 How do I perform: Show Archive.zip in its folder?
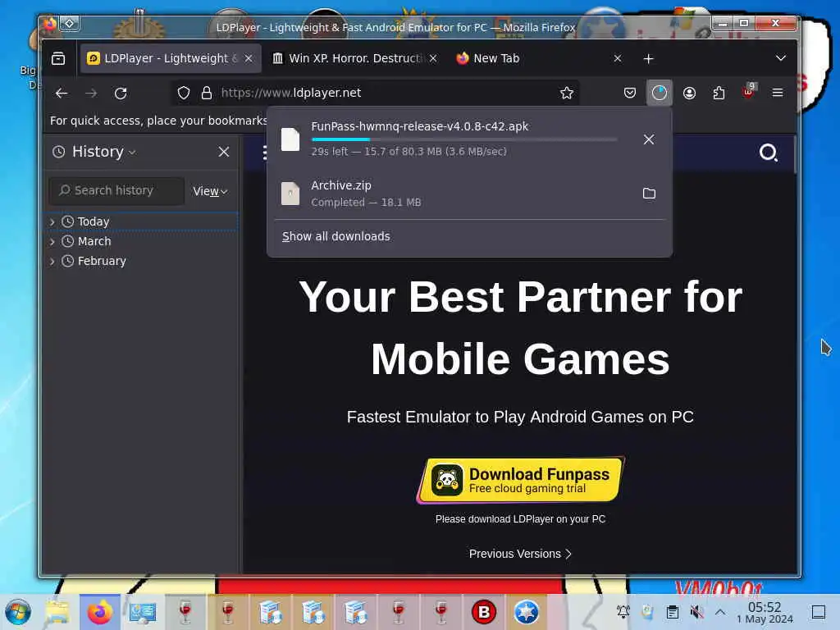649,194
